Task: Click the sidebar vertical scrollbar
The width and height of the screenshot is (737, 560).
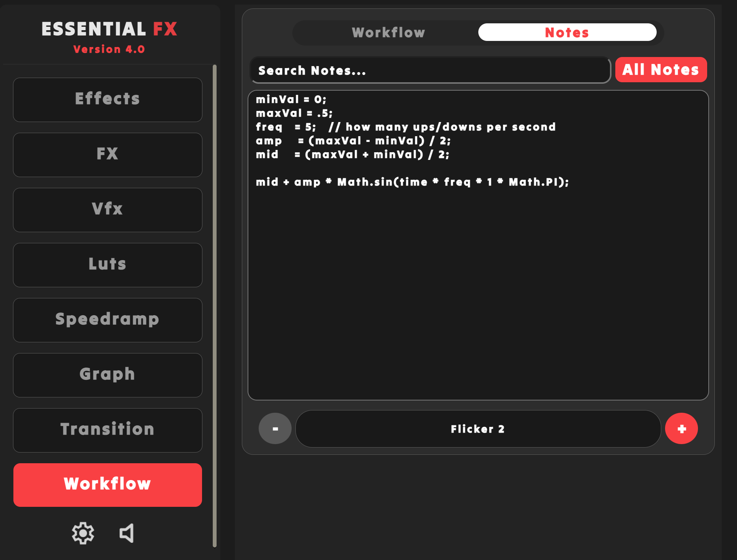Action: coord(215,306)
